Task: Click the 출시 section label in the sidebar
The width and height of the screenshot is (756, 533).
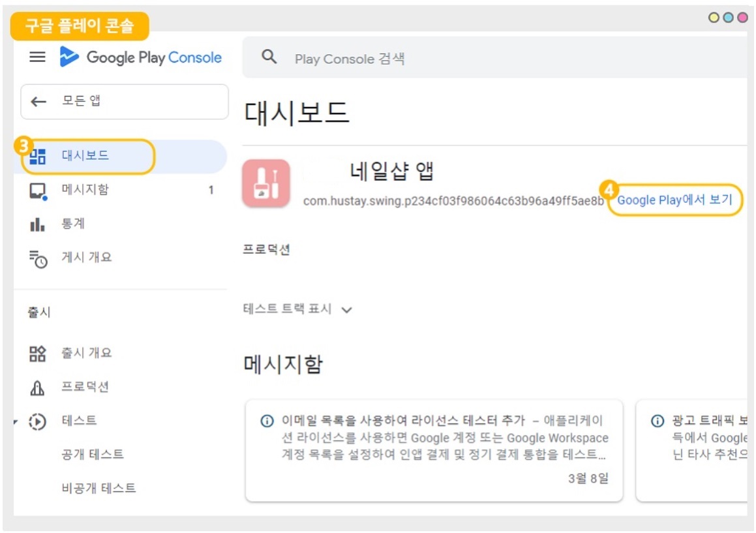Action: click(x=39, y=312)
